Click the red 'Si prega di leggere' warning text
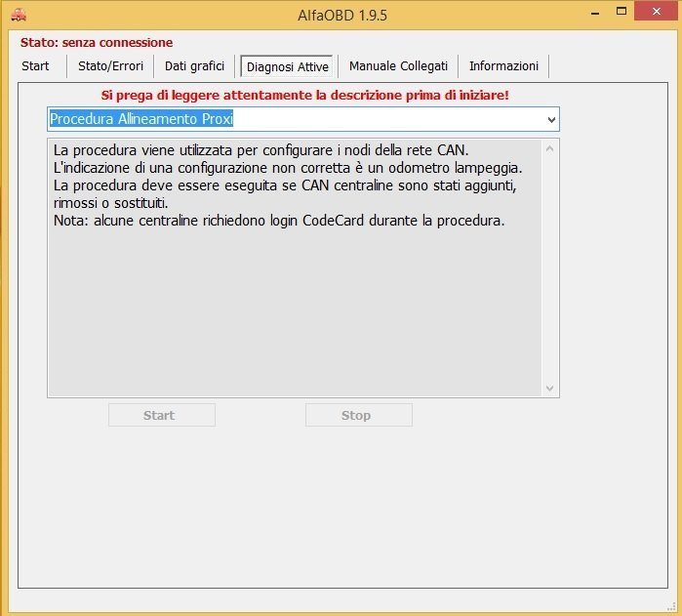The width and height of the screenshot is (682, 616). click(x=304, y=96)
